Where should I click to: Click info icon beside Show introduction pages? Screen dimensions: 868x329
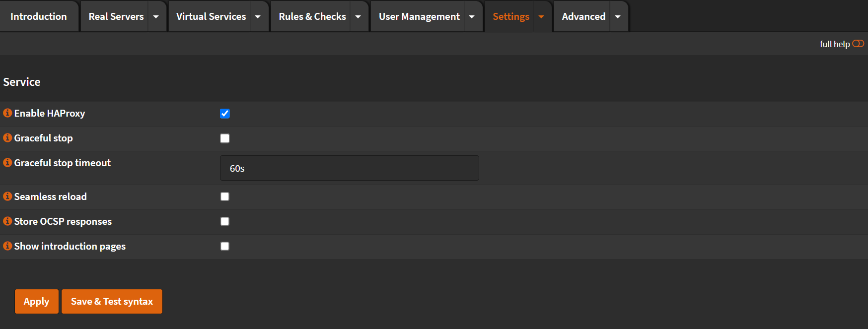pyautogui.click(x=7, y=246)
